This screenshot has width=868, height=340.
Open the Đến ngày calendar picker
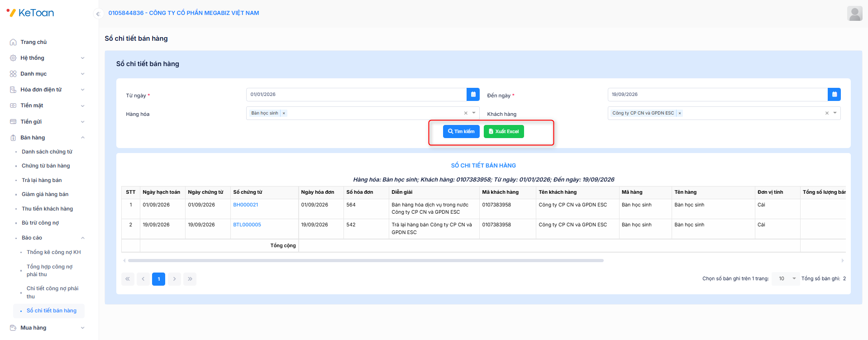pos(834,95)
